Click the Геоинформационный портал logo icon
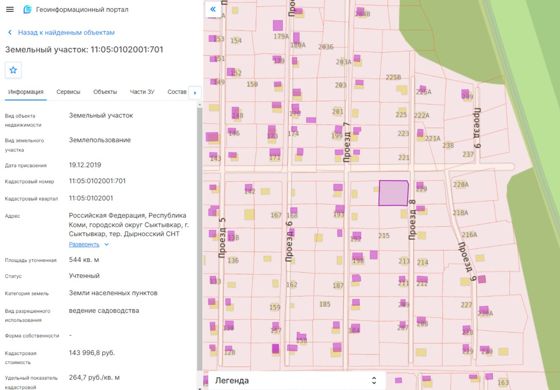 27,10
